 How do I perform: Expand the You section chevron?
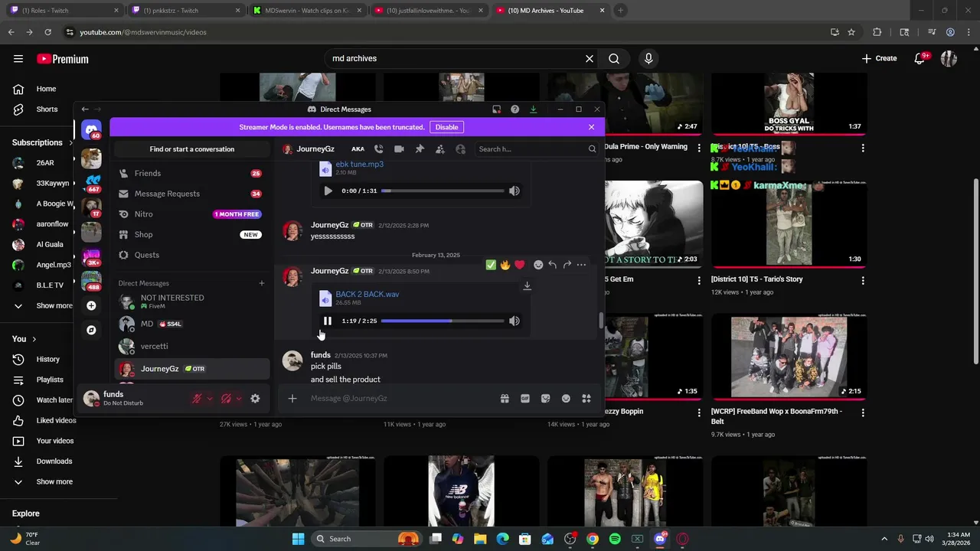click(34, 339)
